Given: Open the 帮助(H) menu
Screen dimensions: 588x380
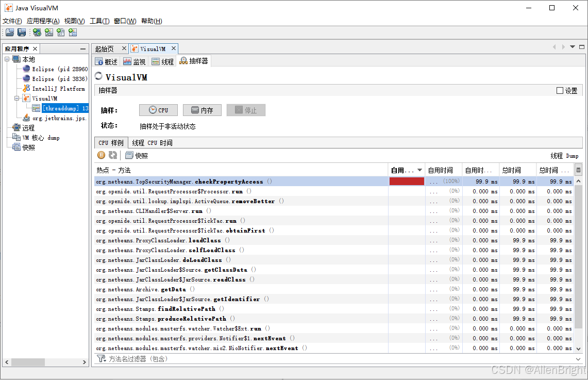Looking at the screenshot, I should click(x=152, y=21).
